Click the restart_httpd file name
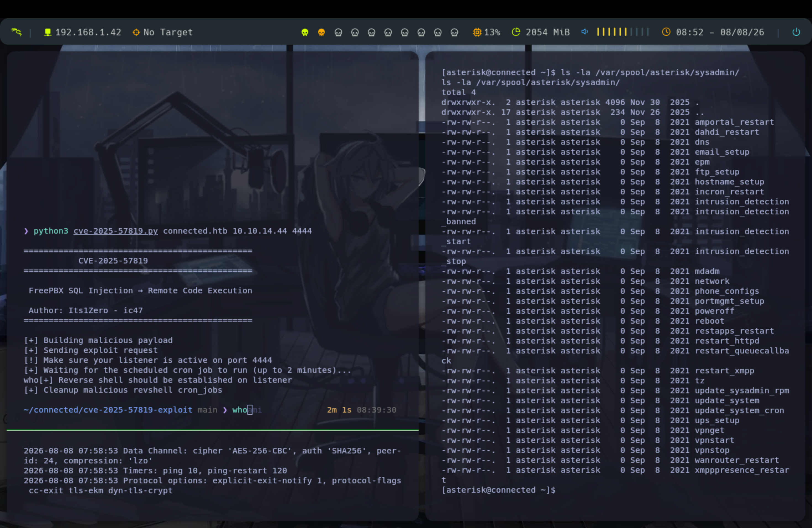 pos(727,340)
